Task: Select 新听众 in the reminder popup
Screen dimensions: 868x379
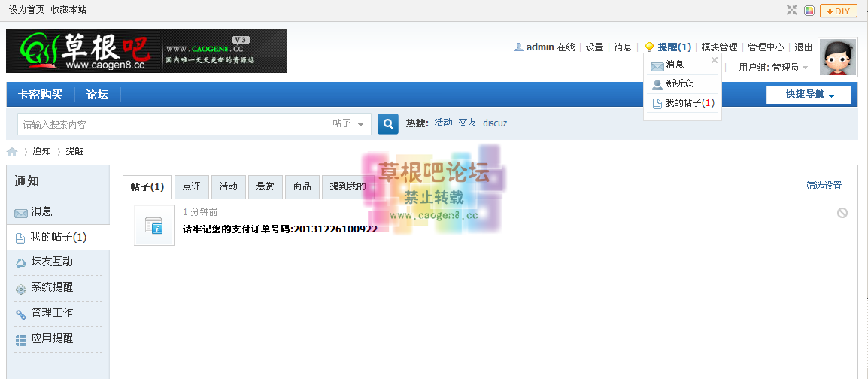Action: click(679, 83)
